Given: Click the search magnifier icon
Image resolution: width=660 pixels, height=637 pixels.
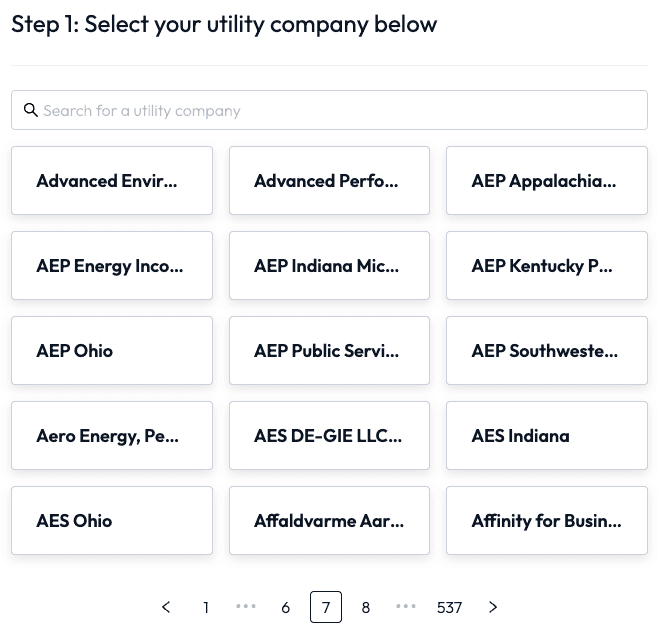Looking at the screenshot, I should [x=31, y=110].
